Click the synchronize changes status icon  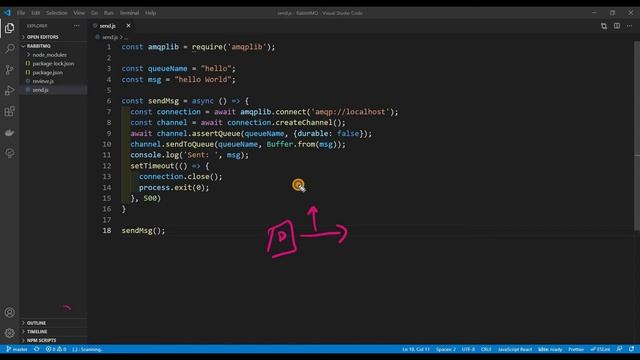(x=37, y=349)
